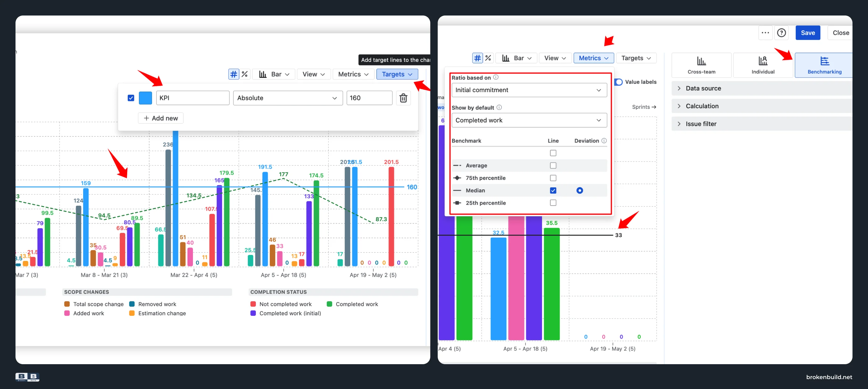Click Completed work (initial) legend item
The width and height of the screenshot is (868, 389).
click(286, 313)
